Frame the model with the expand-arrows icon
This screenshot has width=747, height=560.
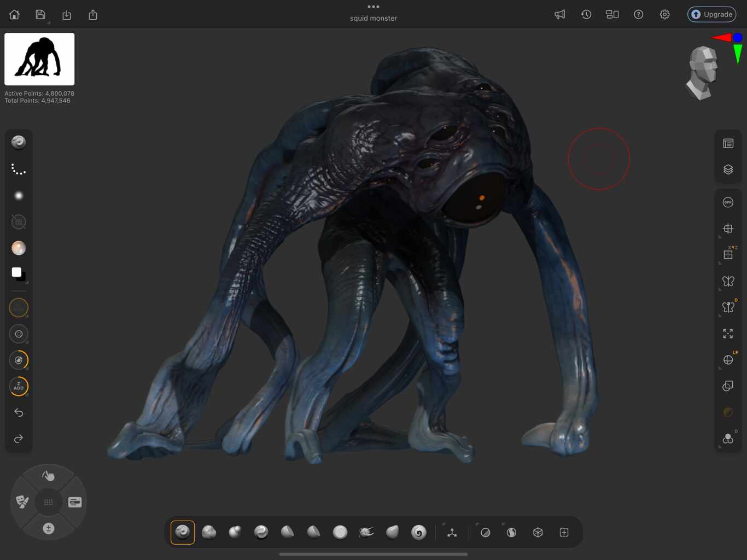pyautogui.click(x=728, y=334)
